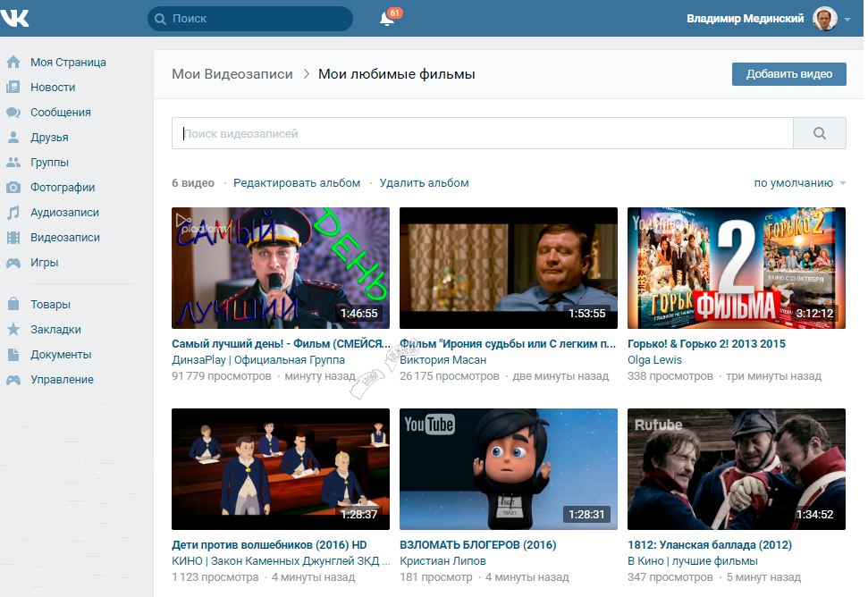Focus the Поиск видеозаписей input field
868x597 pixels.
[x=482, y=133]
